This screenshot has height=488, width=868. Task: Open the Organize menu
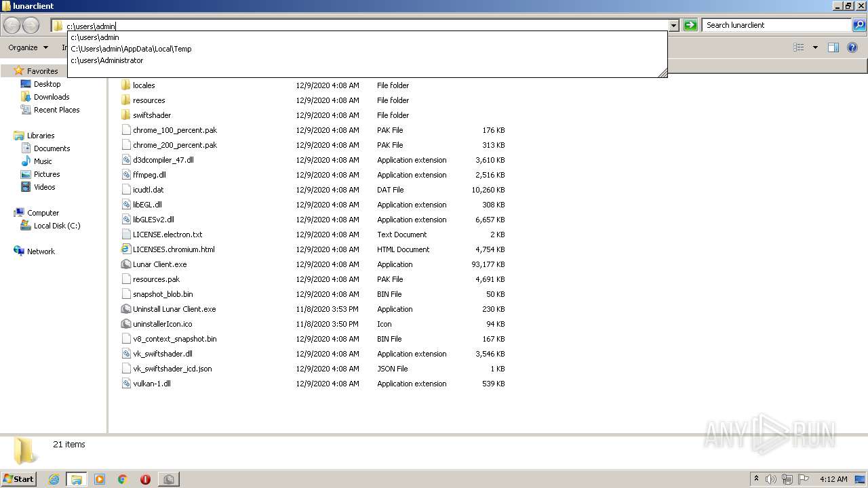[28, 47]
